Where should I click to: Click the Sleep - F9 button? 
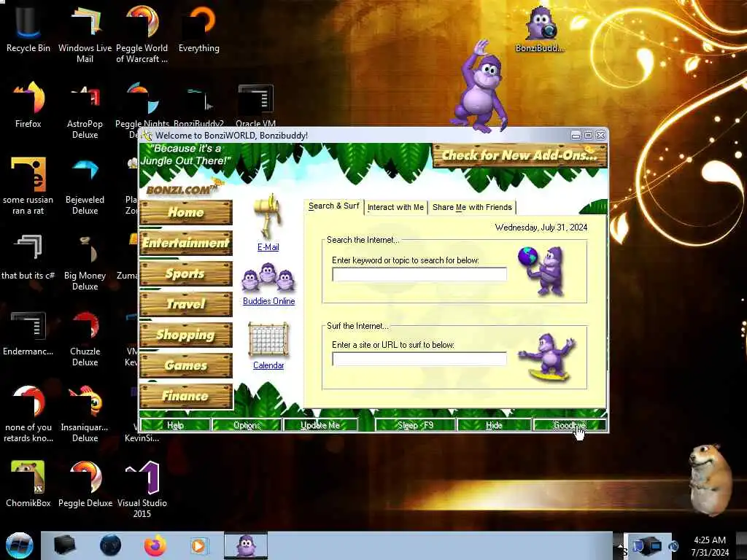click(415, 425)
